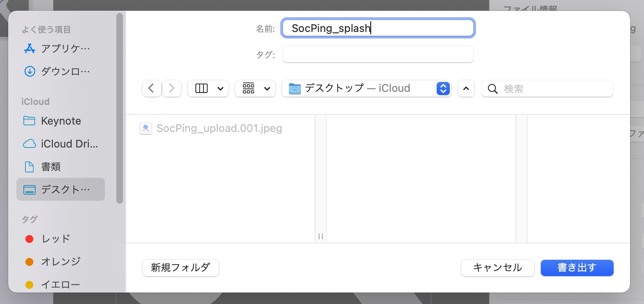Select デスクトップ in the sidebar
Image resolution: width=644 pixels, height=304 pixels.
(61, 189)
